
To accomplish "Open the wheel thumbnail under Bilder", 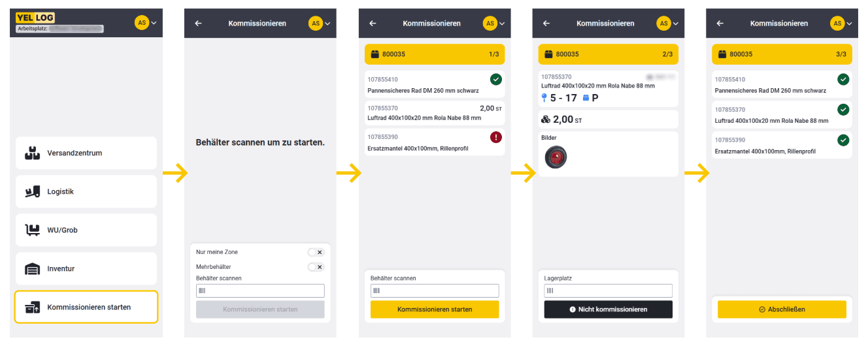I will (x=556, y=157).
